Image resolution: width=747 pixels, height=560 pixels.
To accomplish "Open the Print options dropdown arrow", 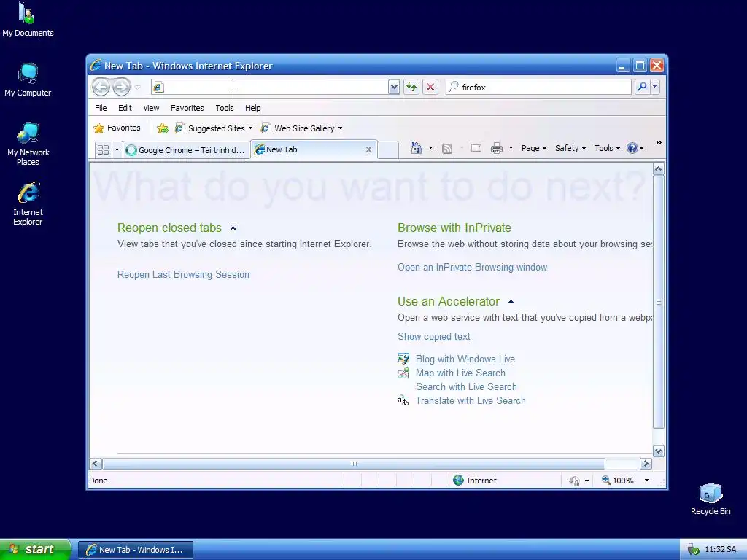I will pyautogui.click(x=511, y=148).
